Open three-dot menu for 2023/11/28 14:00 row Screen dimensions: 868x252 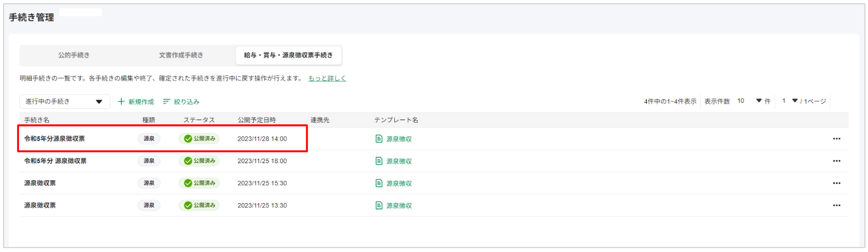coord(836,139)
